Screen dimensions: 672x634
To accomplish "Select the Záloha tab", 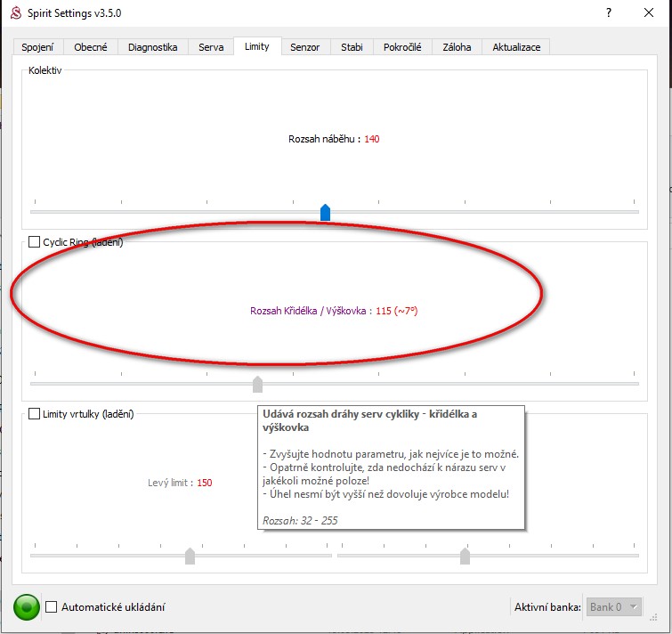I will point(457,47).
